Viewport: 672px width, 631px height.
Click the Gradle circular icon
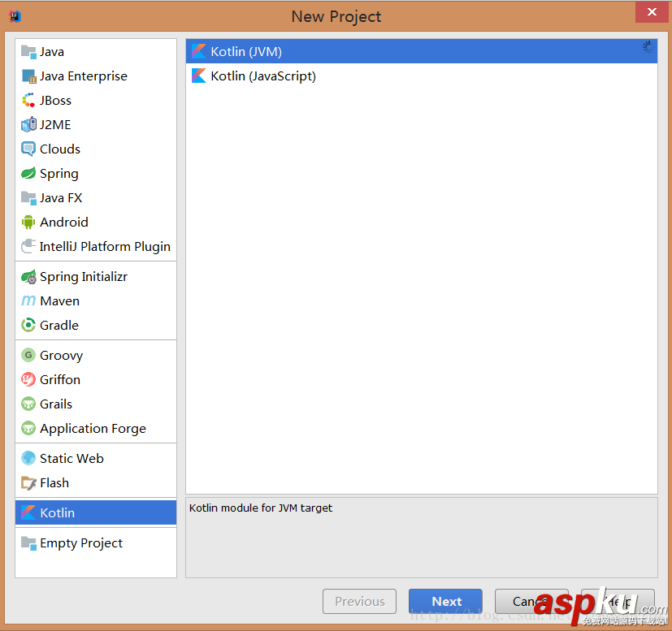pos(28,325)
